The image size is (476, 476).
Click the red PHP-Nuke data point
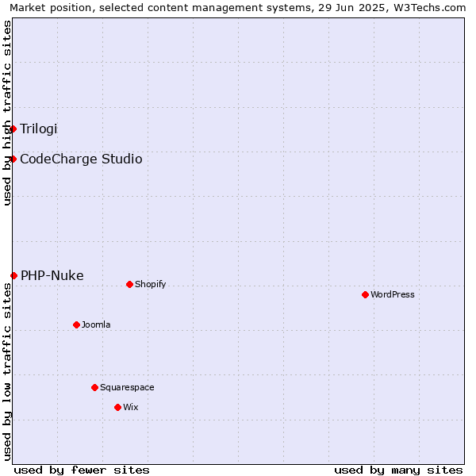pyautogui.click(x=13, y=275)
